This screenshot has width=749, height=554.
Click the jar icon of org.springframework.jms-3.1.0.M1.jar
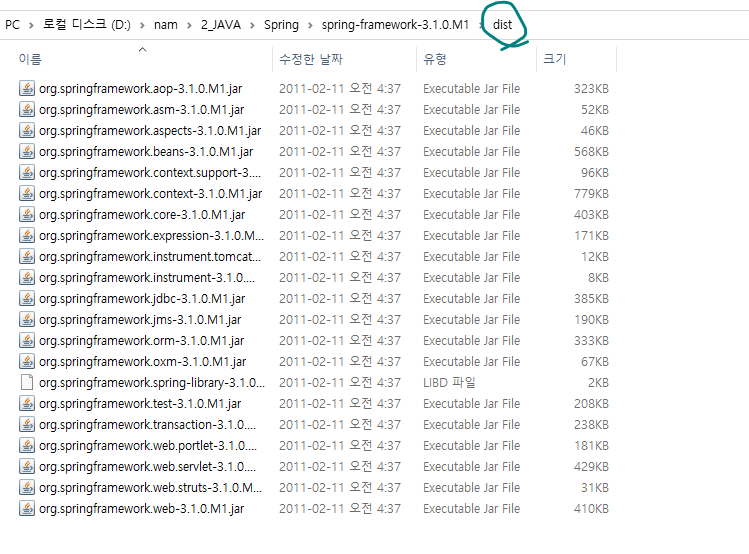(x=27, y=320)
